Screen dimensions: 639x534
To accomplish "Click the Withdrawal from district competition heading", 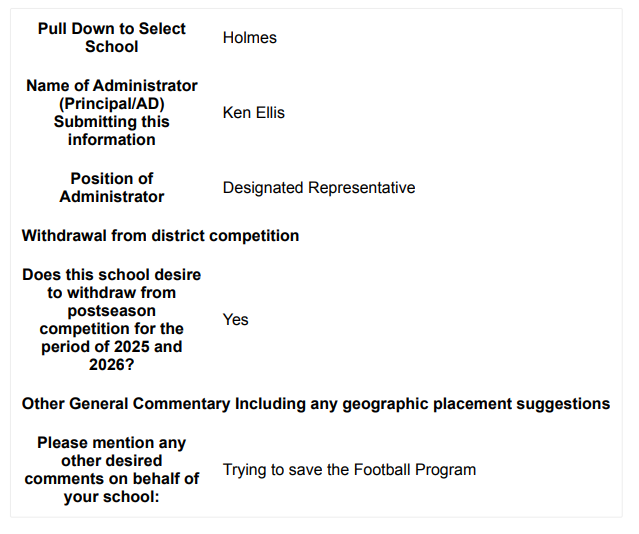I will (160, 236).
